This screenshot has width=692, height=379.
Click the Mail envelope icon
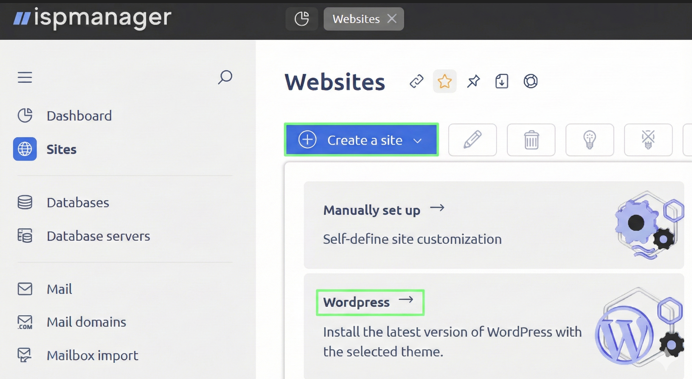(x=25, y=289)
